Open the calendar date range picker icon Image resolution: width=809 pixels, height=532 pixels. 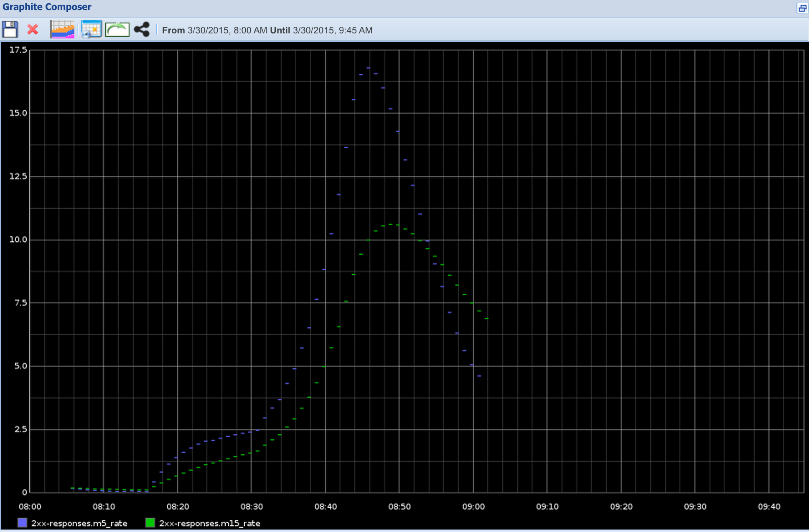point(92,30)
